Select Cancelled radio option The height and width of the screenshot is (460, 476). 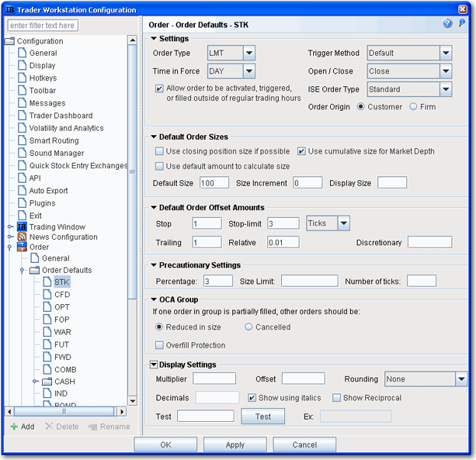[248, 327]
